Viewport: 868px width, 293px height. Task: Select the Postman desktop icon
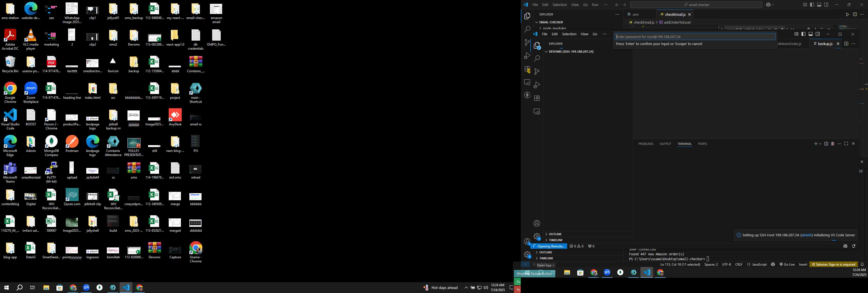pos(72,144)
